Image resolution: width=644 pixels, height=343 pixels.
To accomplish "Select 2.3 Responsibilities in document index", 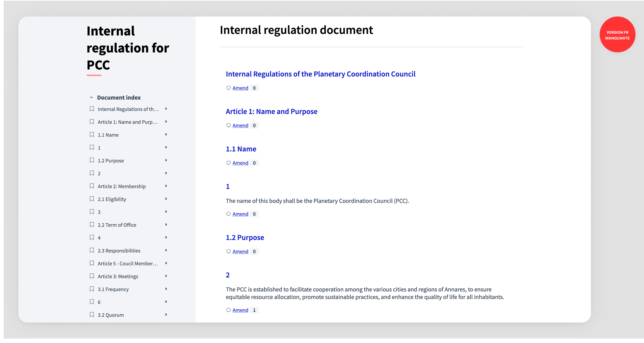I will [x=119, y=251].
